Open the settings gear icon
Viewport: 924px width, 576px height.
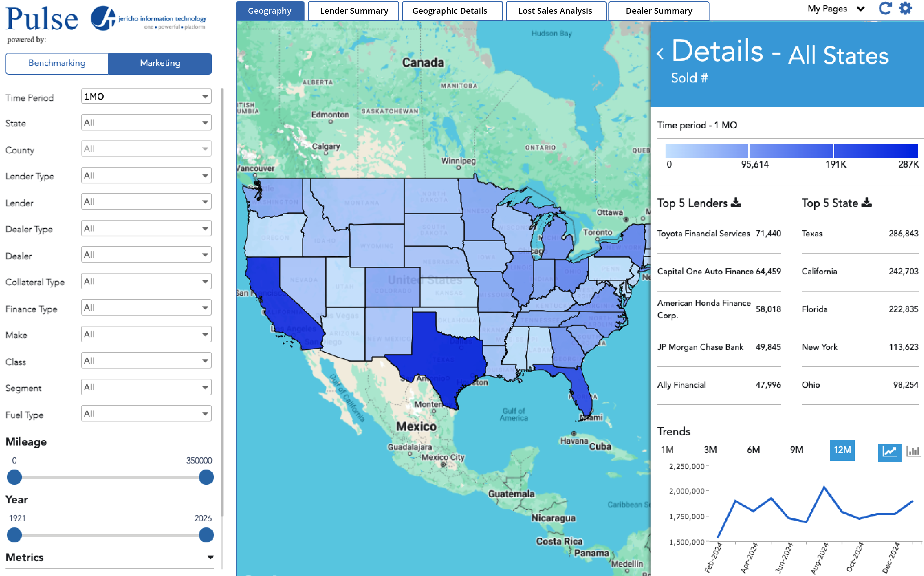[905, 8]
